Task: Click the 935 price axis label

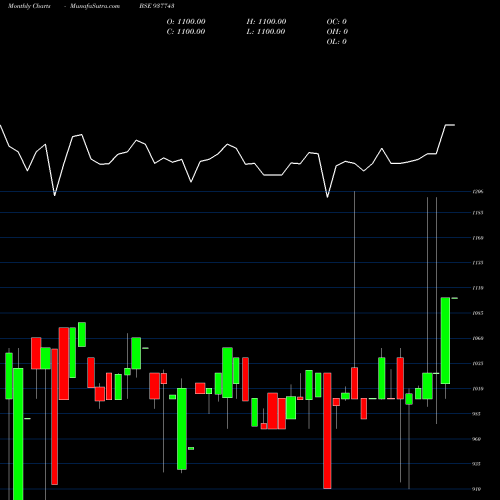Action: pos(477,464)
